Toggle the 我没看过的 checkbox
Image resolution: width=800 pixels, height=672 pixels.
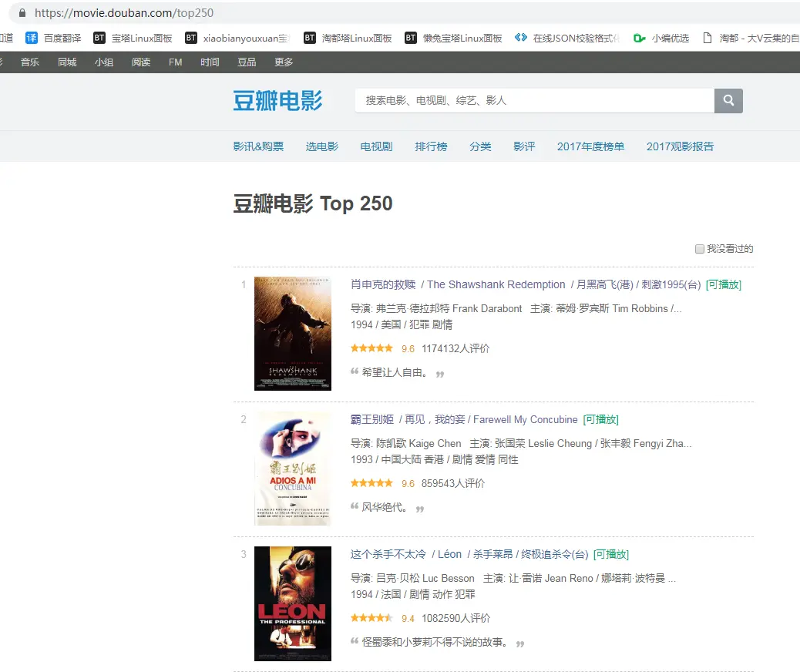tap(700, 248)
